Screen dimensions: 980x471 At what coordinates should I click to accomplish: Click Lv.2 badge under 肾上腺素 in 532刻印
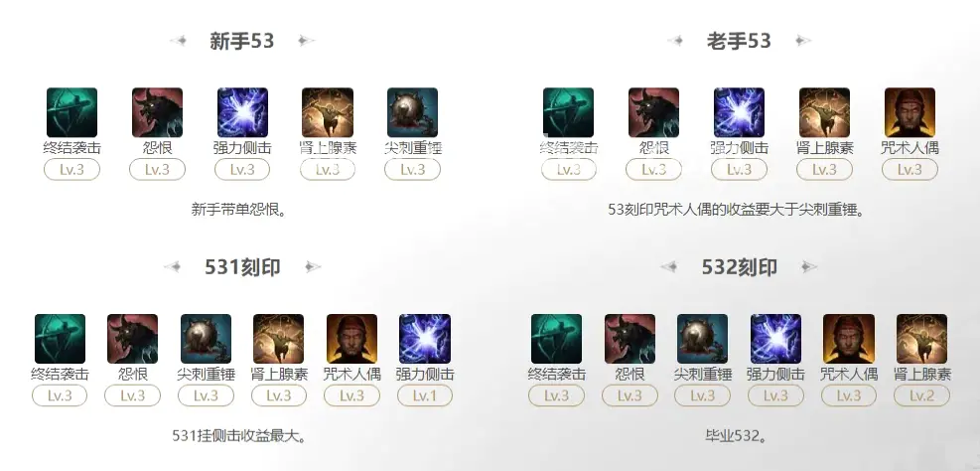click(921, 395)
